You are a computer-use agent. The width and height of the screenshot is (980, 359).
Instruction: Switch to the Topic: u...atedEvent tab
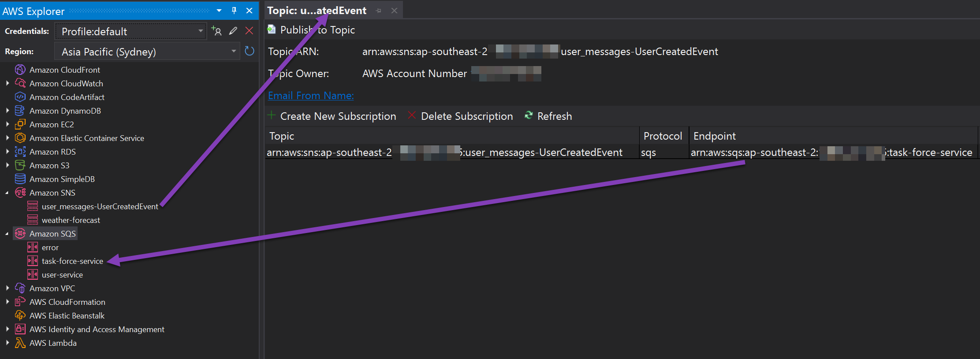(x=317, y=11)
